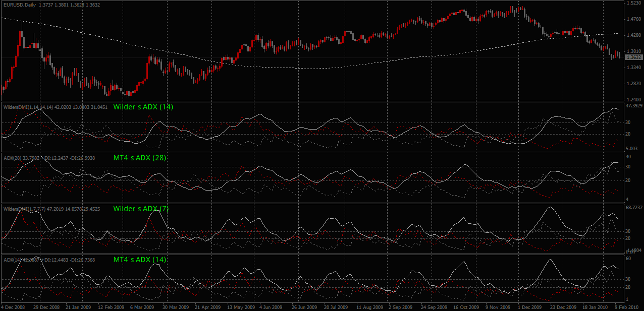Select the current price tag 1.3632

[633, 57]
